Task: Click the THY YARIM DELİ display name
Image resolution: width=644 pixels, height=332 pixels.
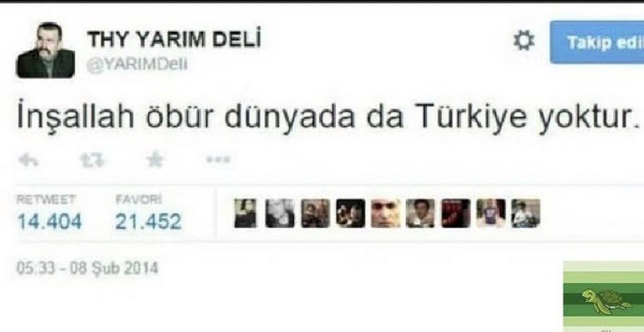Action: pos(173,40)
